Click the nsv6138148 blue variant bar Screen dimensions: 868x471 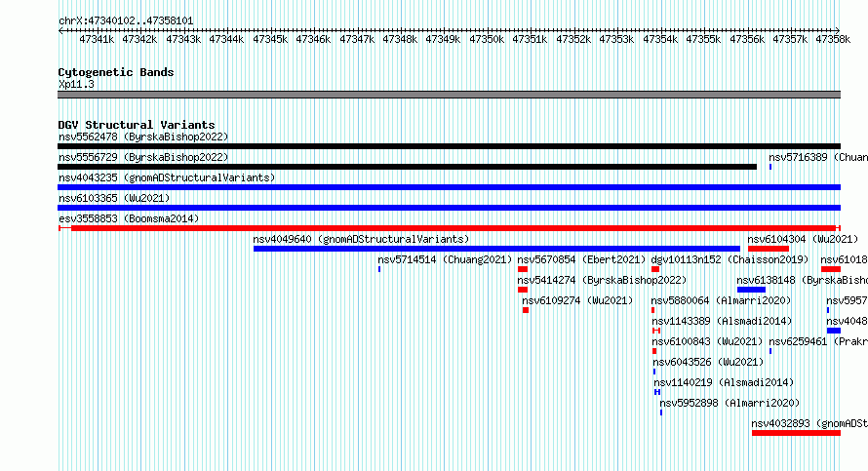(x=751, y=290)
